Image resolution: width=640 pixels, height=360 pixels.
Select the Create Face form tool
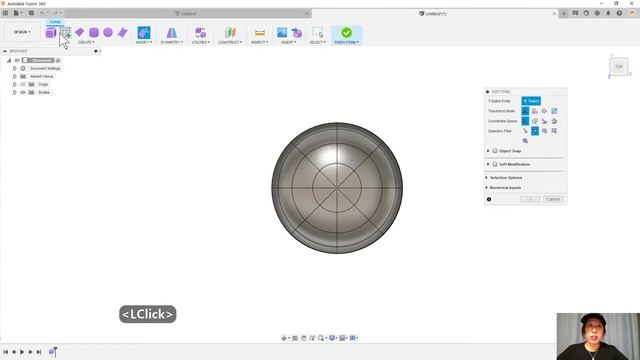(122, 33)
